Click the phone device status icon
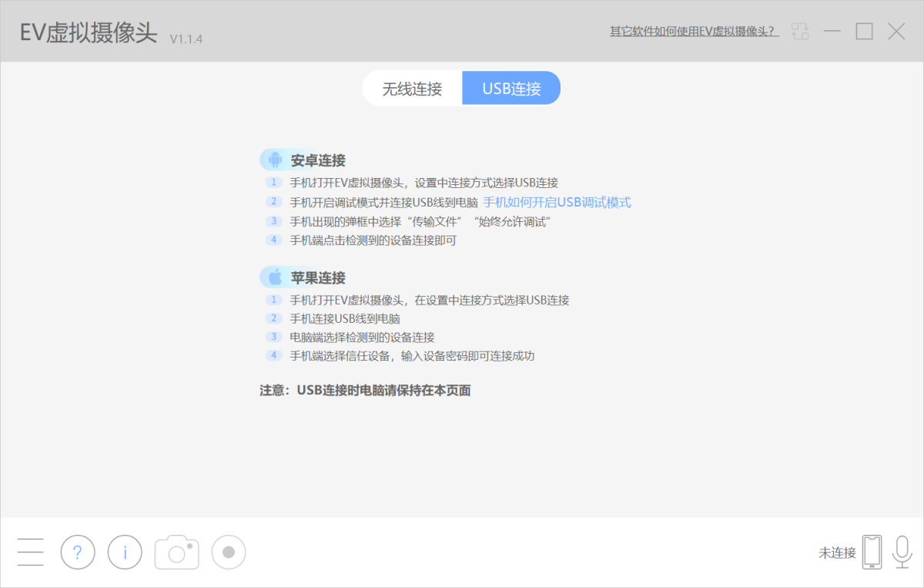The height and width of the screenshot is (588, 924). [872, 552]
